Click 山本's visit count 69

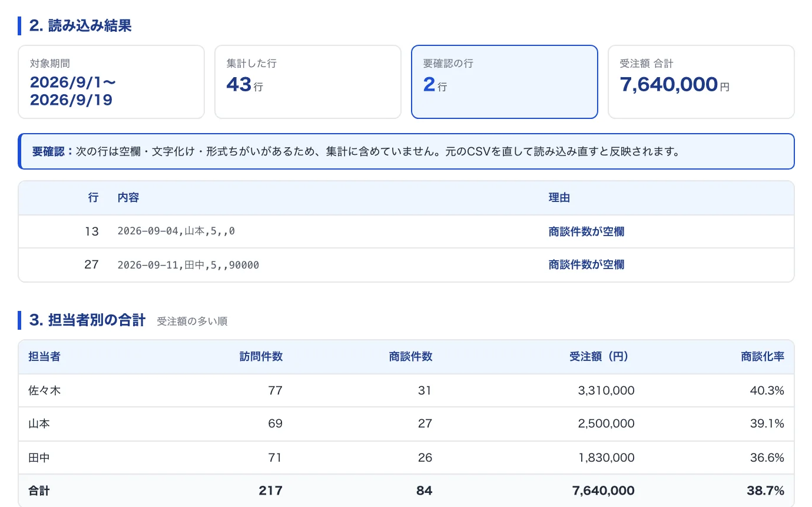pos(275,423)
